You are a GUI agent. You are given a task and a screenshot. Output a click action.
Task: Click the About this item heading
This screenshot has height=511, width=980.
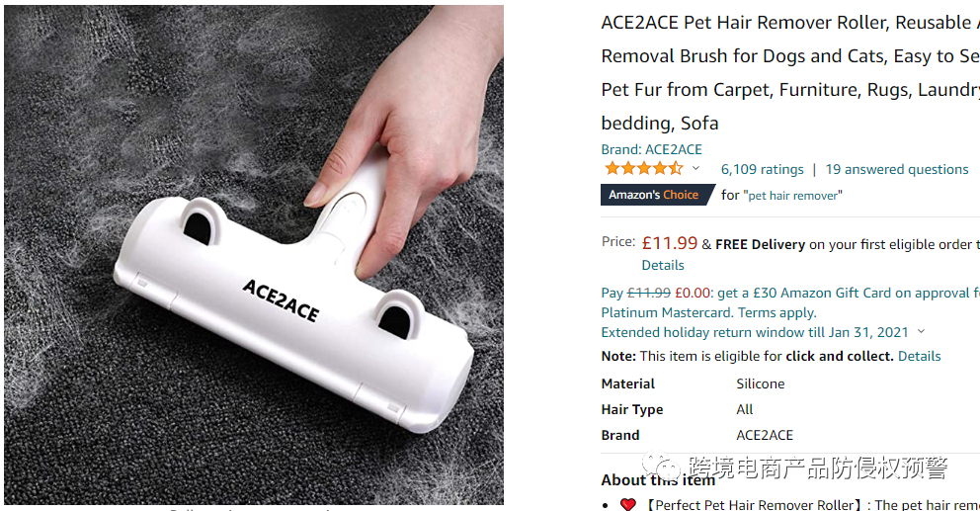click(658, 480)
